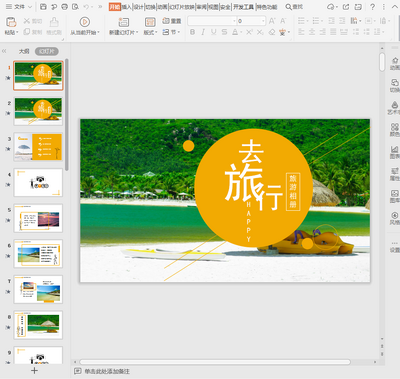The image size is (400, 379).
Task: Click the Save icon in quick access toolbar
Action: [43, 7]
